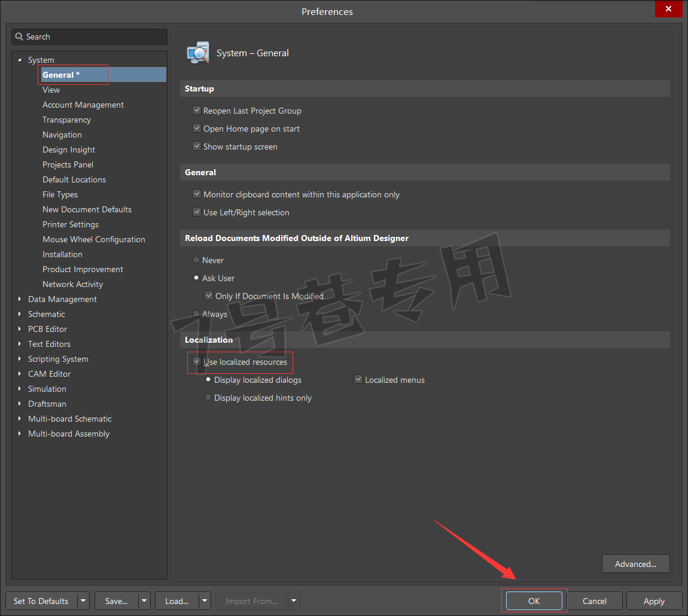
Task: Toggle Show startup screen checkbox
Action: (x=197, y=147)
